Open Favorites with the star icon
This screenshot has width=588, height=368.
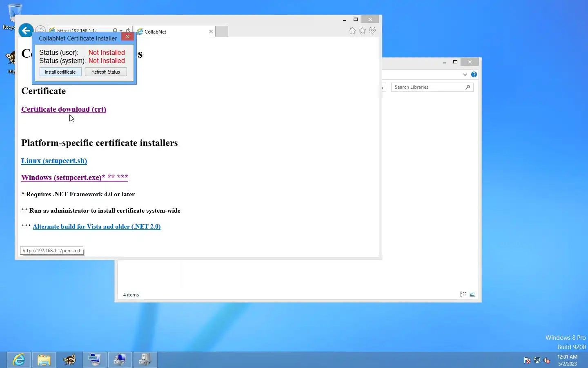(363, 31)
